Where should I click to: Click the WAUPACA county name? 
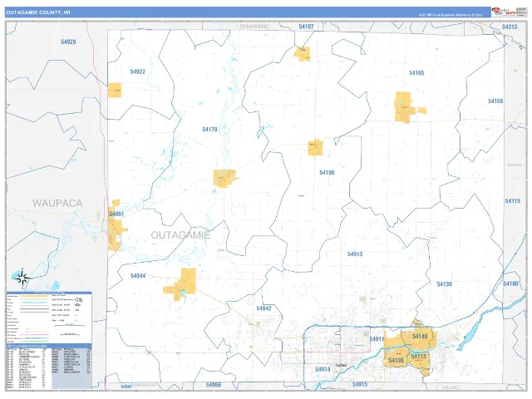point(57,203)
